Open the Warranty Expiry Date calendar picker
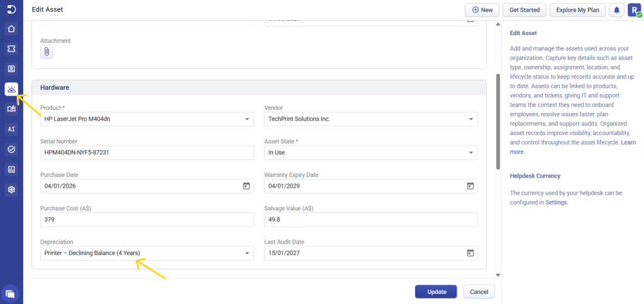This screenshot has width=644, height=304. tap(470, 186)
